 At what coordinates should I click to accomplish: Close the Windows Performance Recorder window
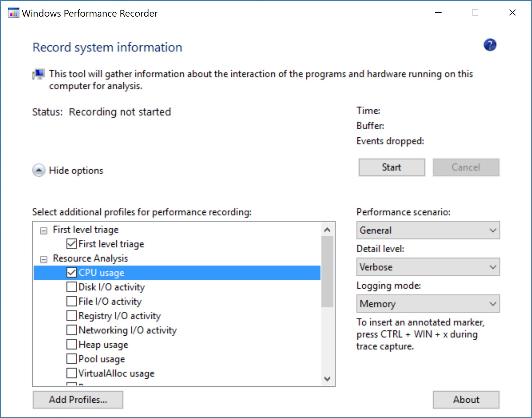(x=513, y=13)
